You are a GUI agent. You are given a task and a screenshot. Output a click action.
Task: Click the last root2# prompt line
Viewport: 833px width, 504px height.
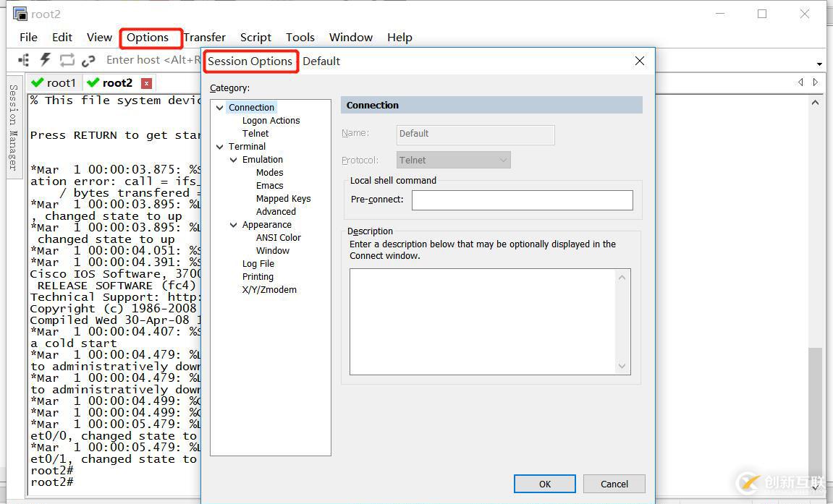51,482
